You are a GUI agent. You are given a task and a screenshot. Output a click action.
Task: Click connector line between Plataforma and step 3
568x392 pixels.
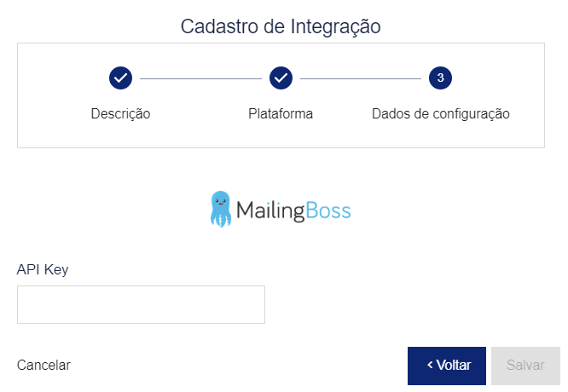pyautogui.click(x=361, y=78)
